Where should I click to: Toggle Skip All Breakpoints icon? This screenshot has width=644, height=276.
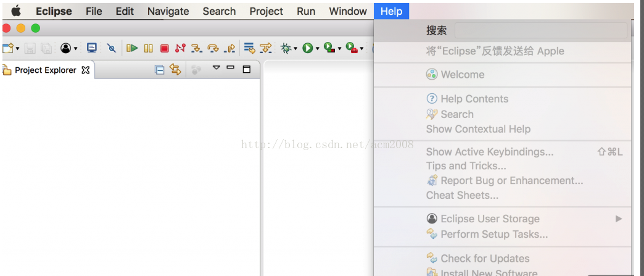tap(111, 49)
